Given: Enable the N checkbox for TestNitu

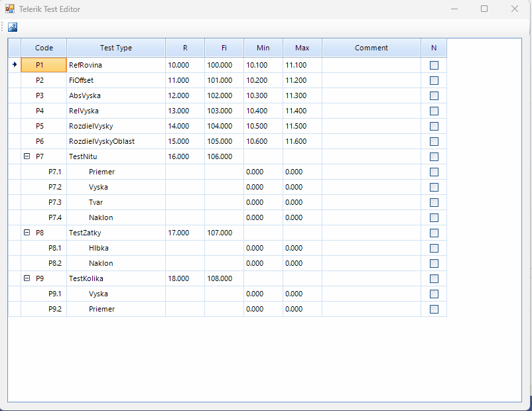Looking at the screenshot, I should pos(434,157).
